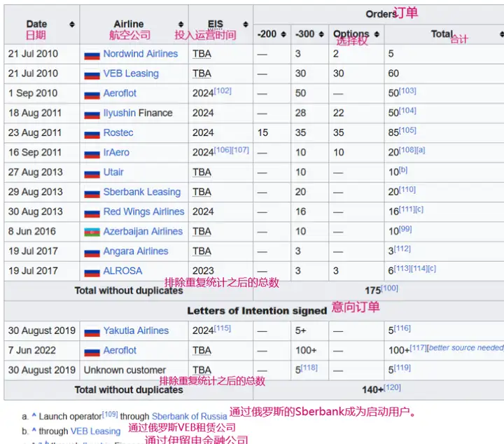Viewport: 504px width, 444px height.
Task: Open citation [113] in ALROSA total
Action: 402,268
